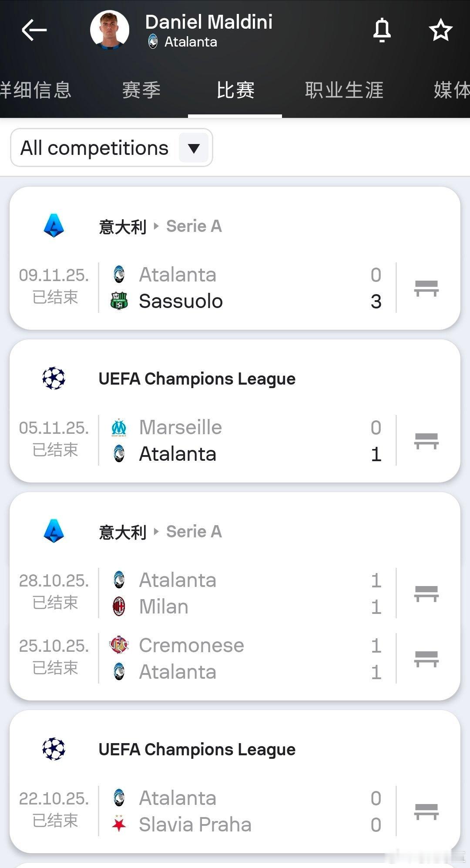This screenshot has height=868, width=470.
Task: Switch to the 职业生涯 tab
Action: click(344, 90)
